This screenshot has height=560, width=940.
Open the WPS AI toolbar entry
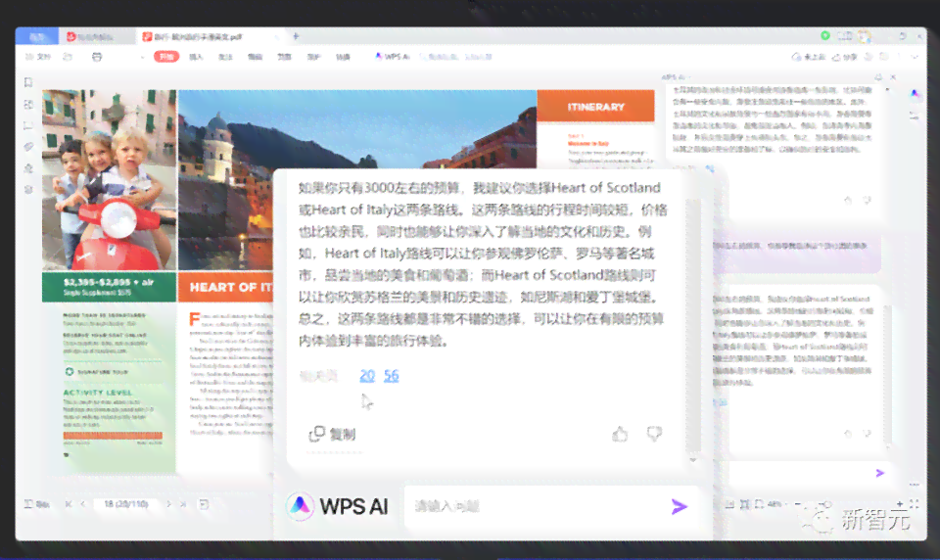[393, 57]
